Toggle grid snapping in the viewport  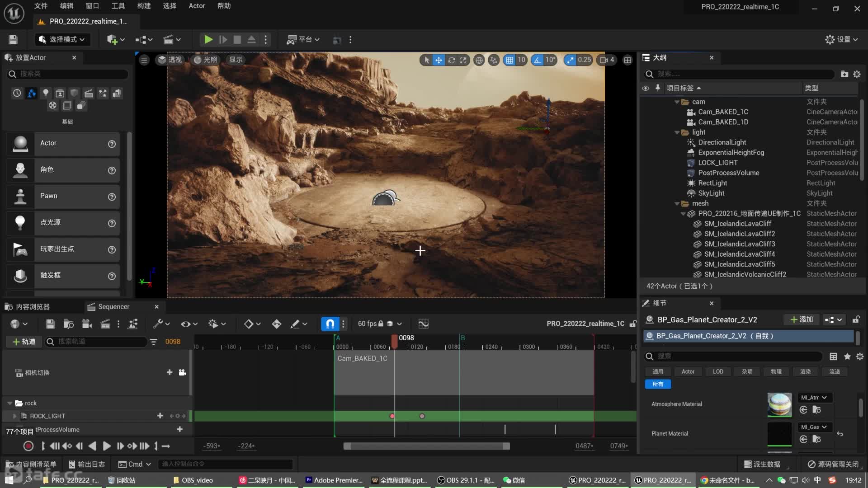coord(509,60)
